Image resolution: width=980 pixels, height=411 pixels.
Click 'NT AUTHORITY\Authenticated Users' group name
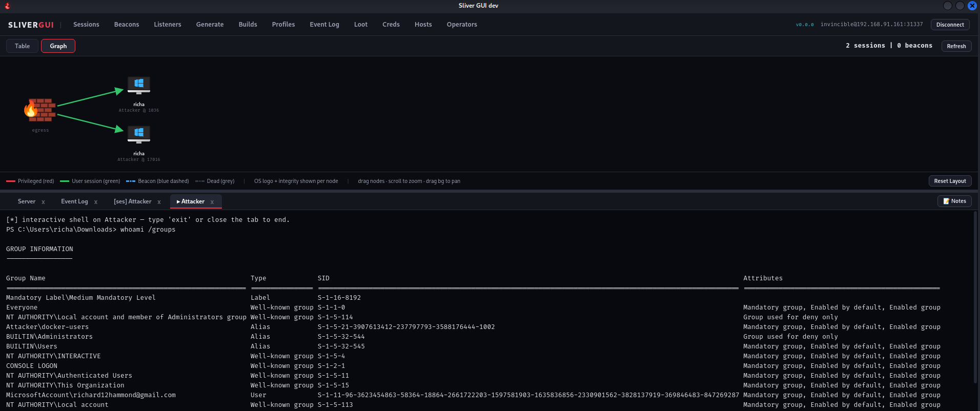[69, 376]
